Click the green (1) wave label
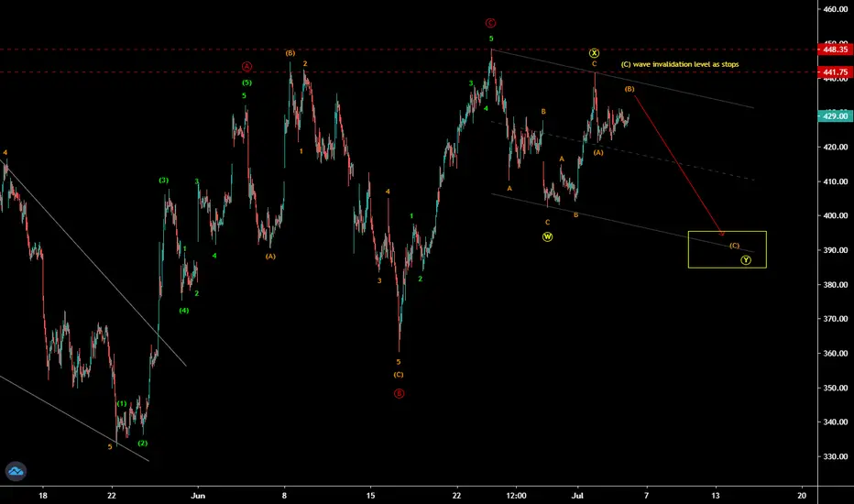Screen dimensions: 854x504 122,404
